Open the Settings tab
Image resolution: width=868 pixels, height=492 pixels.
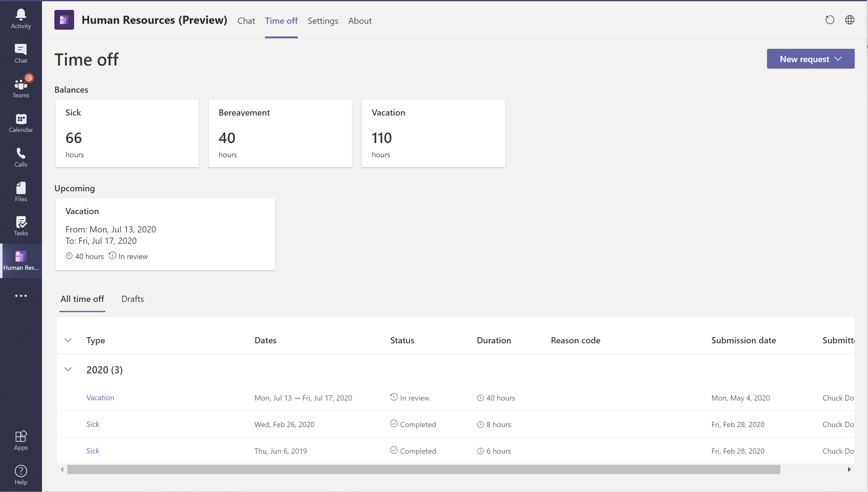[x=322, y=20]
